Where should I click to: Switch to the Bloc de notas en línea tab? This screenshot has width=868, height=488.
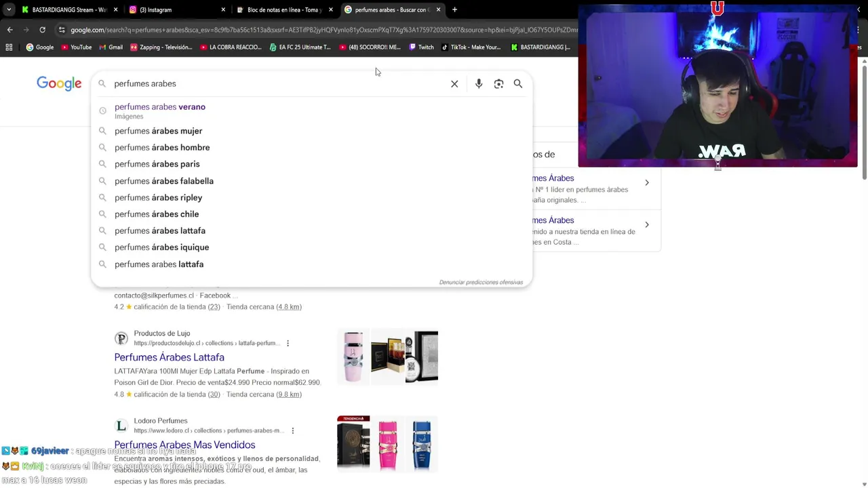tap(285, 9)
